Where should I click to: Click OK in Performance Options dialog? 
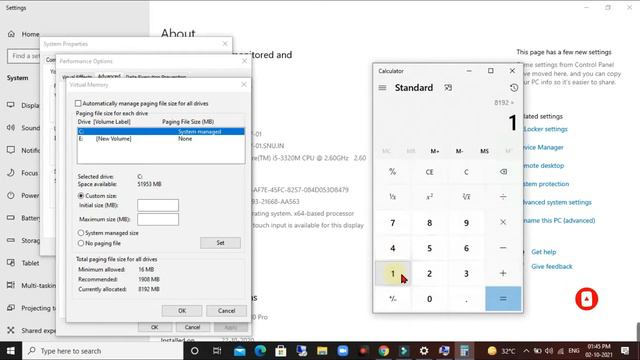click(155, 327)
